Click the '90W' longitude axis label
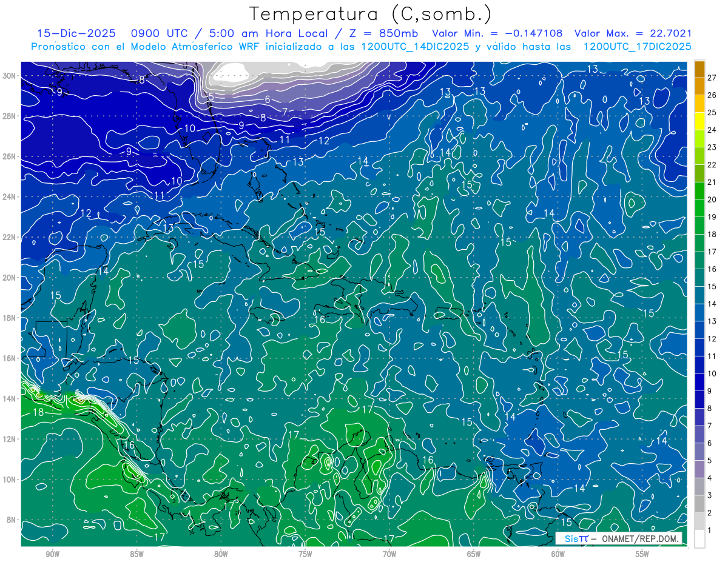Image resolution: width=728 pixels, height=562 pixels. coord(52,554)
